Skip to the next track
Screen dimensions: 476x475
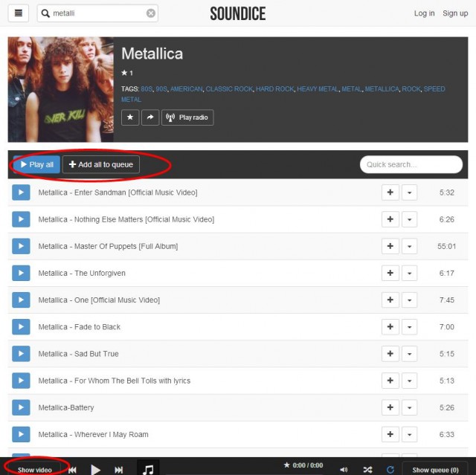pyautogui.click(x=118, y=470)
